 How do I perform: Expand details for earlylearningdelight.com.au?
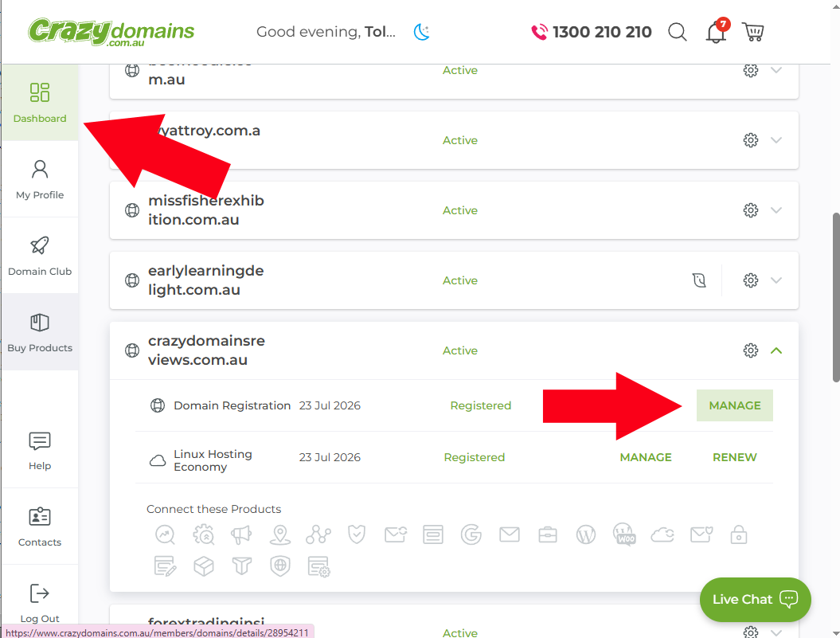[x=776, y=280]
